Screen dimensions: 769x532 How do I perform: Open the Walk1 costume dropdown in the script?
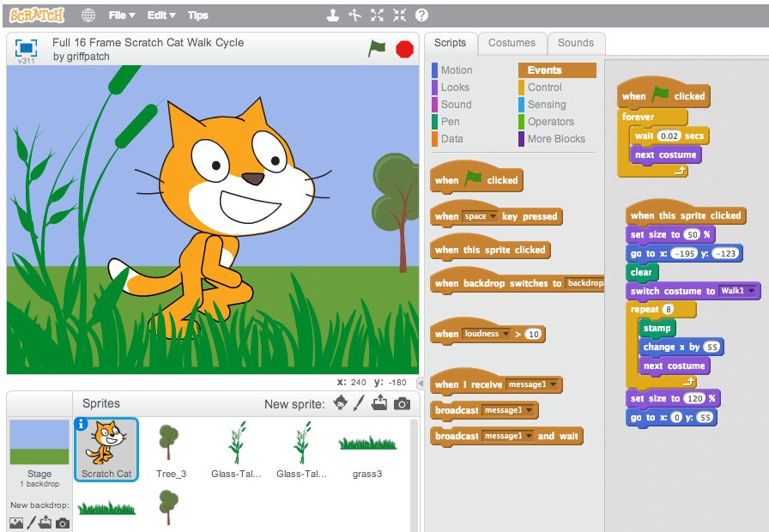point(737,291)
